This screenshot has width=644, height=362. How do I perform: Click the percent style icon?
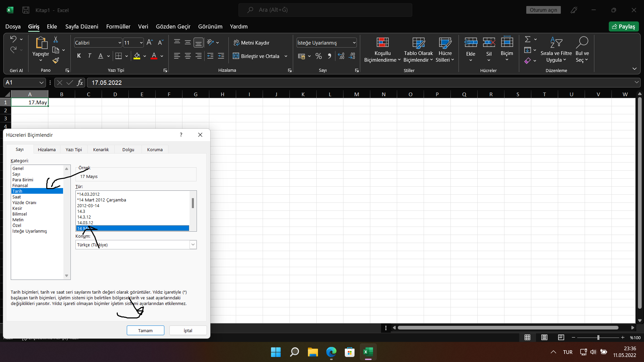tap(318, 56)
